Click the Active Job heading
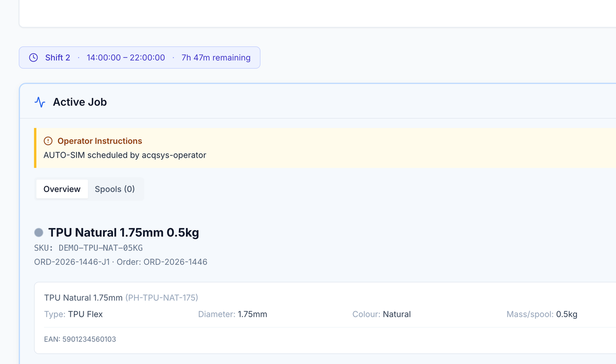Viewport: 616px width, 364px height. (80, 102)
